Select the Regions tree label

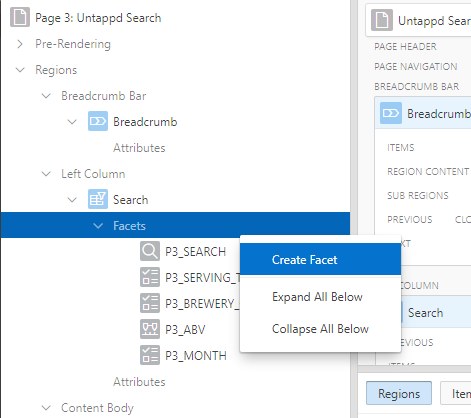tap(56, 70)
